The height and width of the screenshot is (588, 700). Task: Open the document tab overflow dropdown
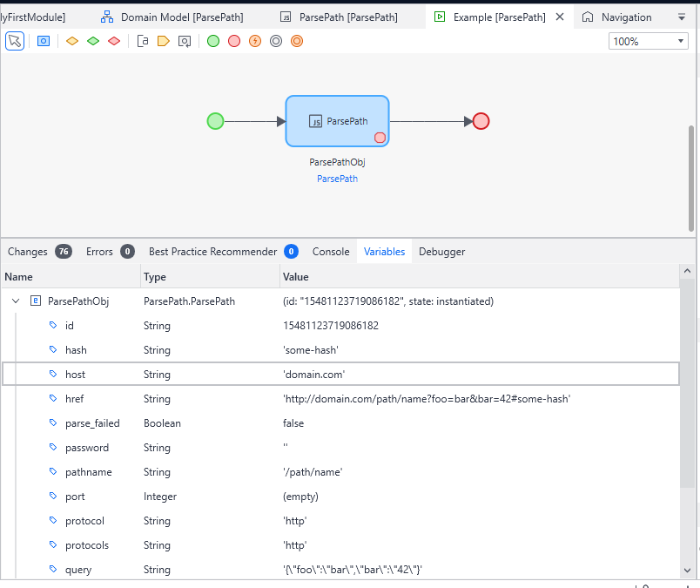point(682,17)
